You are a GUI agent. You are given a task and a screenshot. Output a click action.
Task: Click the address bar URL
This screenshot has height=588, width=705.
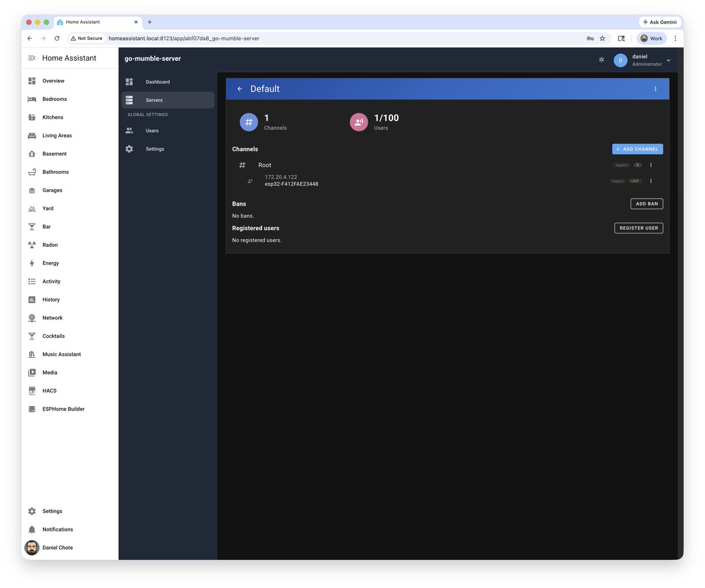(x=184, y=38)
